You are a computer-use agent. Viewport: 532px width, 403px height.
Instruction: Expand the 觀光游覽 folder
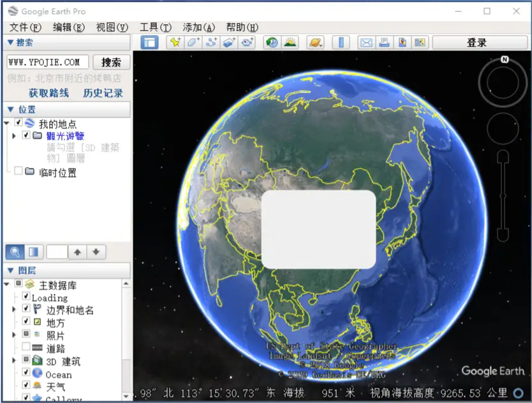coord(14,136)
